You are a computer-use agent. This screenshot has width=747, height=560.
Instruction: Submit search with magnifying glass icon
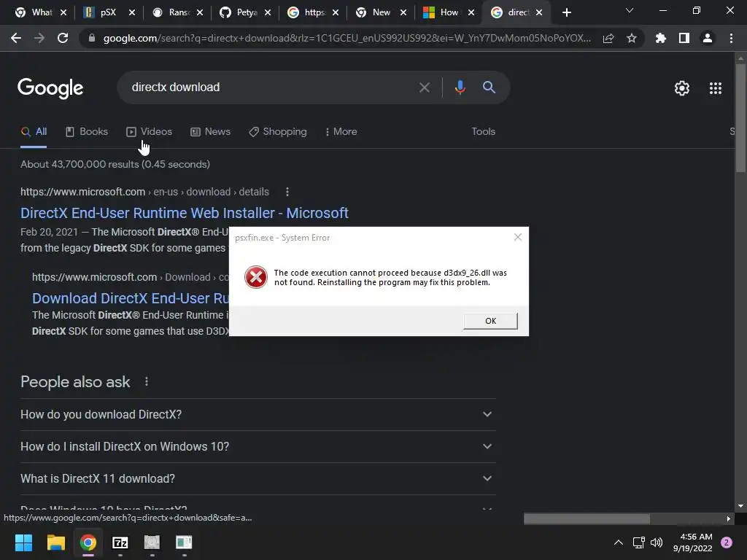pyautogui.click(x=489, y=87)
